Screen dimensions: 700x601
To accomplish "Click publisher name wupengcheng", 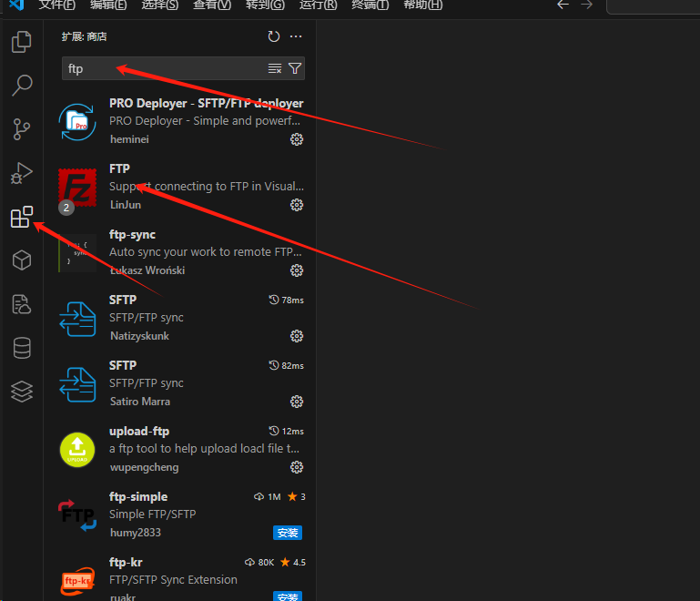I will coord(144,467).
